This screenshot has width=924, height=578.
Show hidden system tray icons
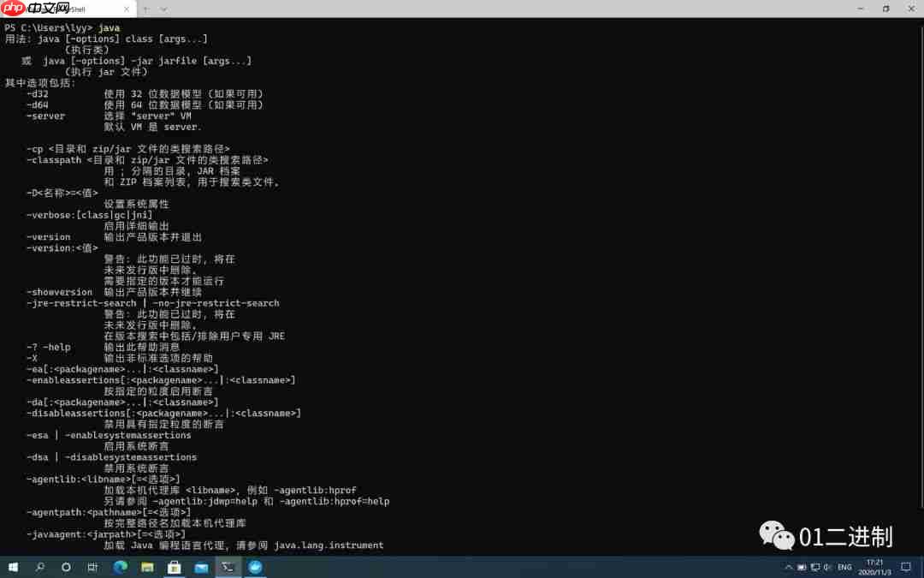click(789, 568)
